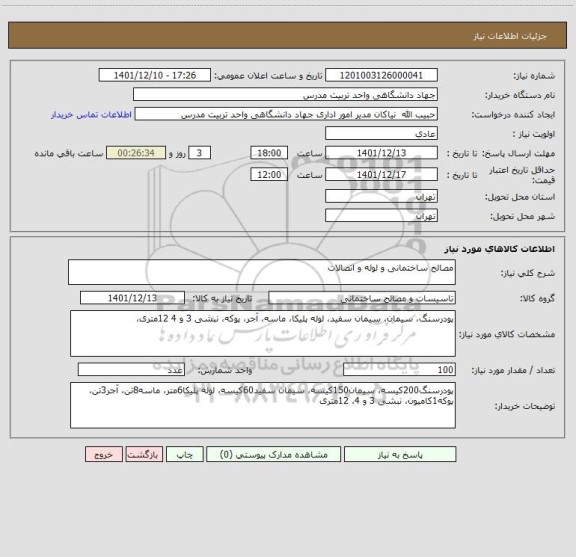
Task: Click the announcement date field 1401/12/10 - 17:26
Action: click(155, 75)
